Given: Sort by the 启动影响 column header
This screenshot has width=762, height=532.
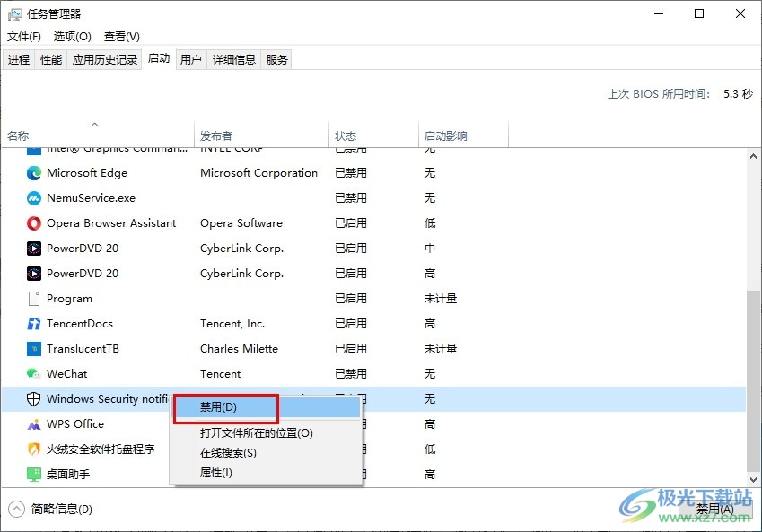Looking at the screenshot, I should pos(464,134).
